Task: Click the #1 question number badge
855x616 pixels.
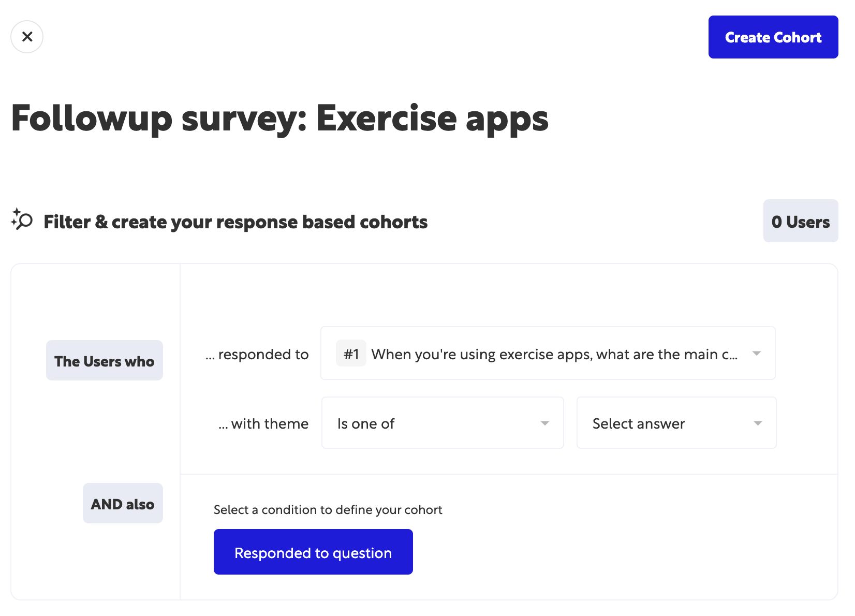Action: coord(351,354)
